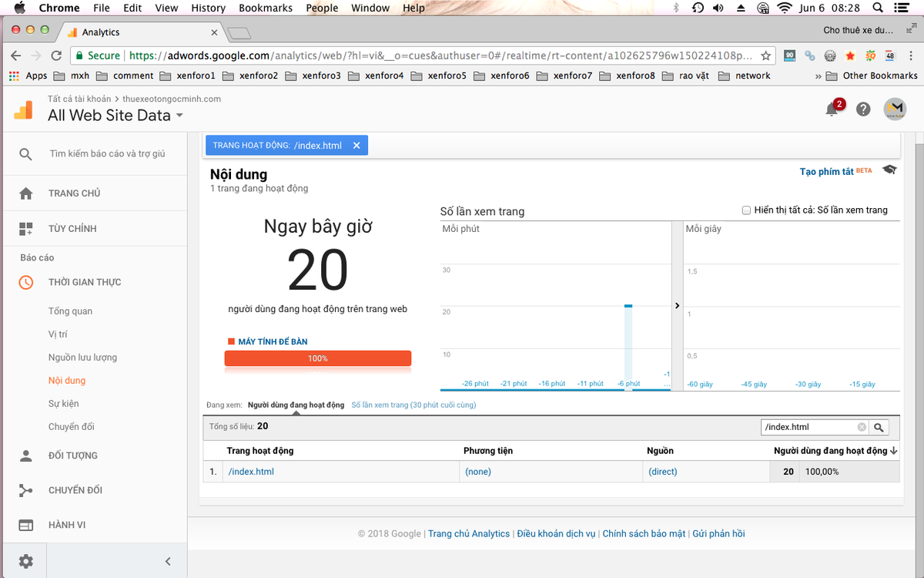
Task: Click the pageview bar at -6 phút
Action: 628,348
